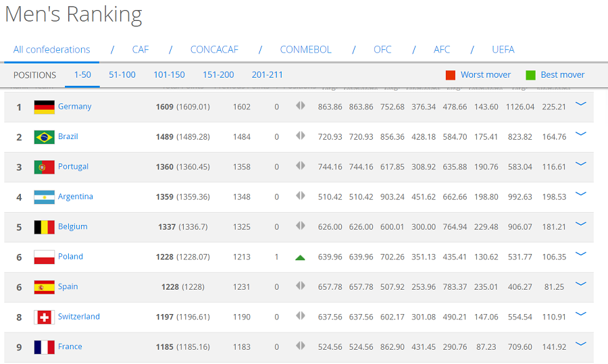Expand Germany's row details chevron

click(x=580, y=103)
